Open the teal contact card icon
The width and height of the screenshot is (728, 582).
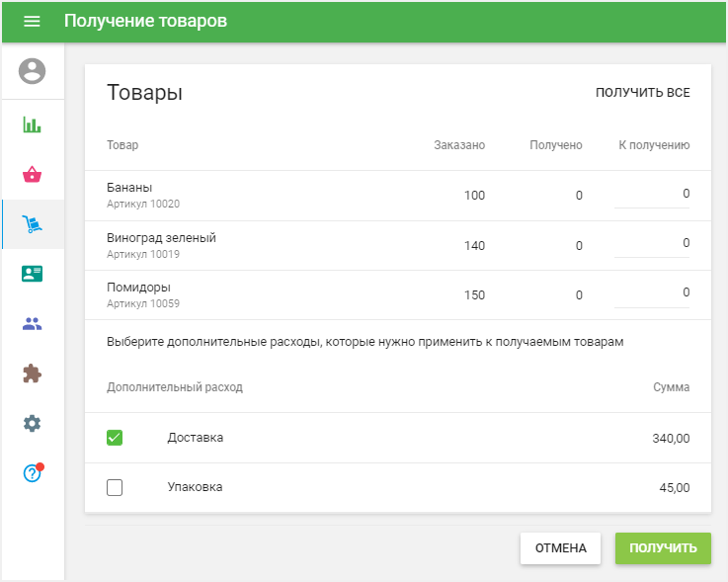click(33, 274)
